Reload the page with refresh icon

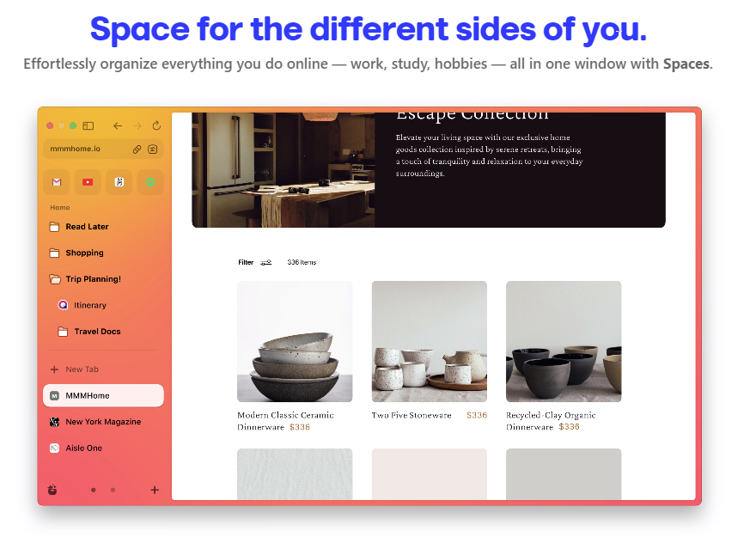tap(156, 125)
